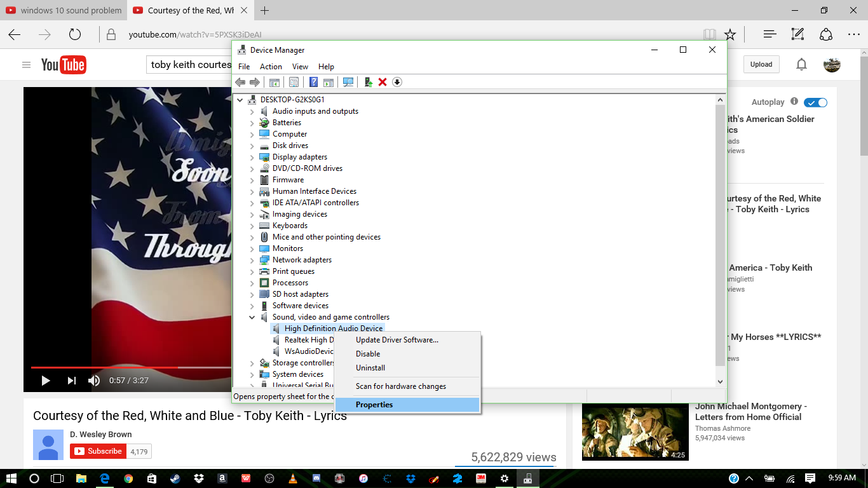Click YouTube search box
This screenshot has height=488, width=868.
coord(189,65)
